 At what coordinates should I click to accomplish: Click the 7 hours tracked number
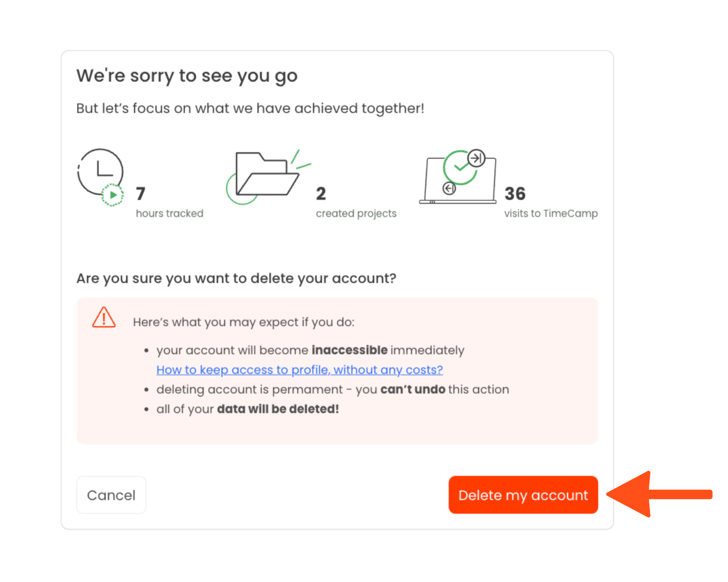141,194
